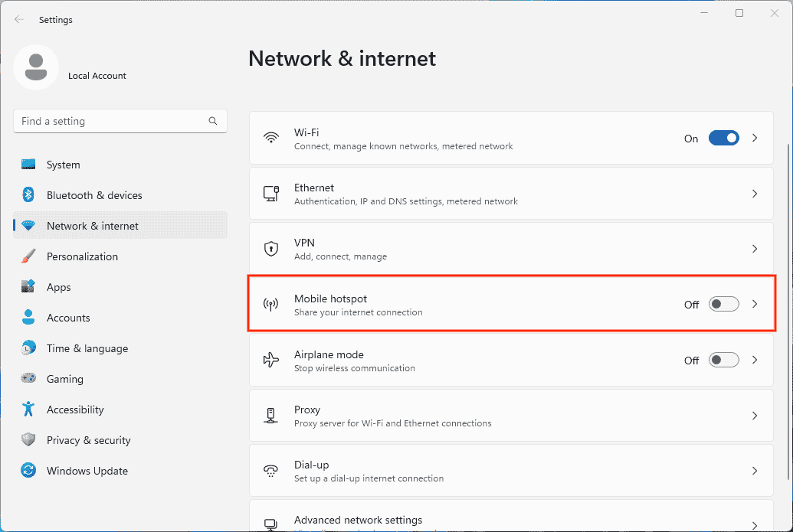793x532 pixels.
Task: Click the Proxy server icon
Action: tap(271, 416)
